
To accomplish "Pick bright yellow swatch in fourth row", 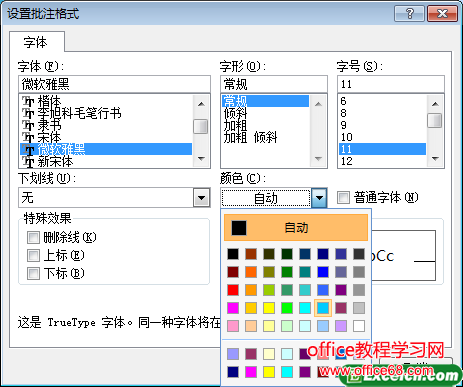I will pos(269,308).
